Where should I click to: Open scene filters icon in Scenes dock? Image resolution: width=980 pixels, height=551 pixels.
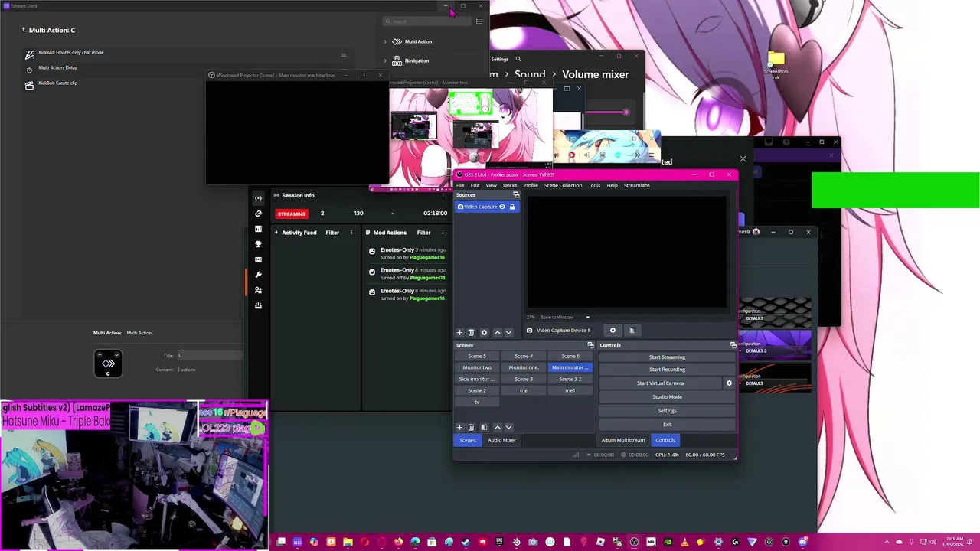484,427
